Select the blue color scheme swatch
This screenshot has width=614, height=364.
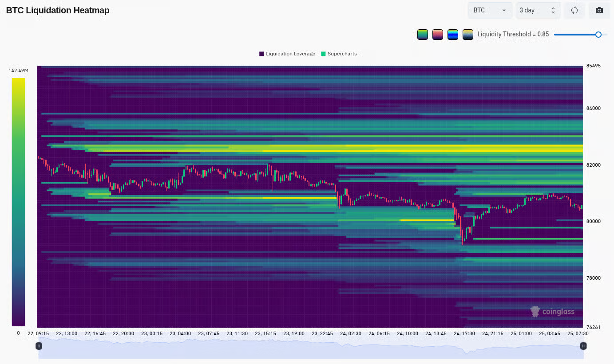453,34
